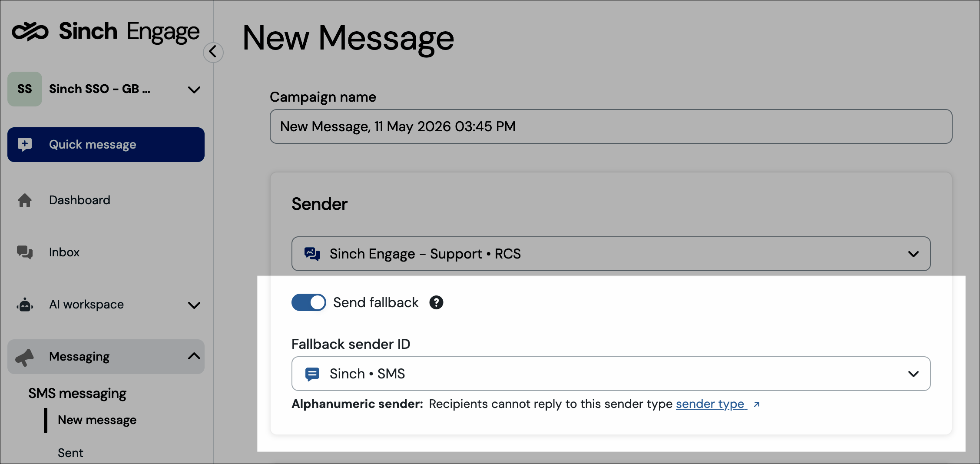Open the Fallback sender ID dropdown

[x=611, y=374]
